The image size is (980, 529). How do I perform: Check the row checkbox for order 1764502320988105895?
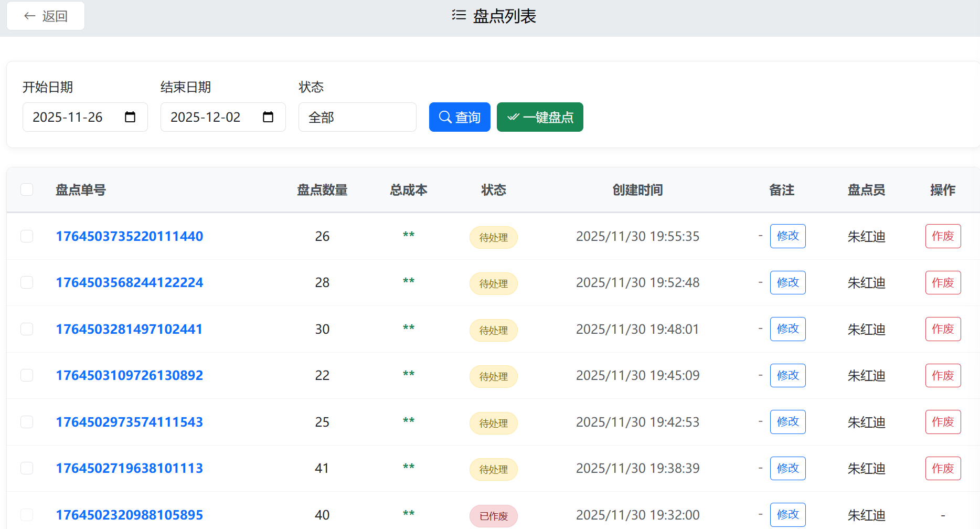[27, 515]
